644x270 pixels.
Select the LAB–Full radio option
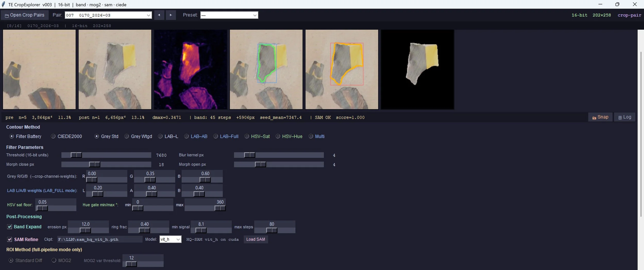[226, 136]
